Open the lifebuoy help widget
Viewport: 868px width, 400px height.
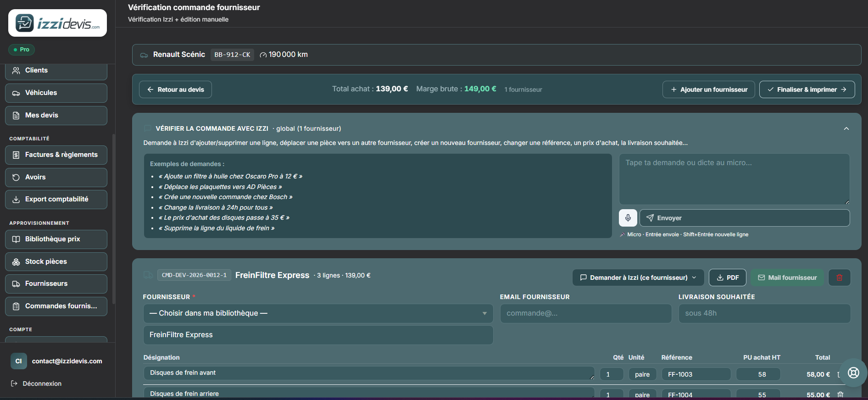click(x=853, y=372)
